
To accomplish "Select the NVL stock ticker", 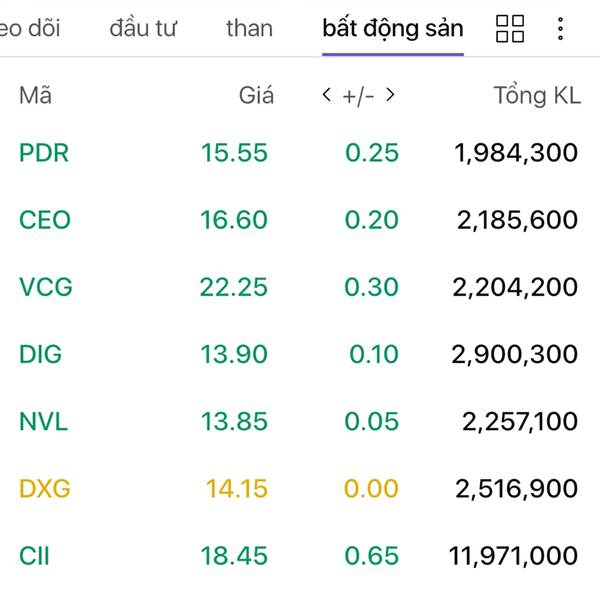I will 44,421.
